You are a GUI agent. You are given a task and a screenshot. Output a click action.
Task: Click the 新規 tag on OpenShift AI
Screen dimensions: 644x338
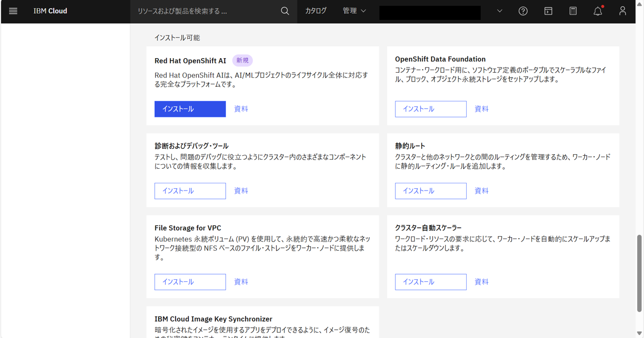[242, 61]
